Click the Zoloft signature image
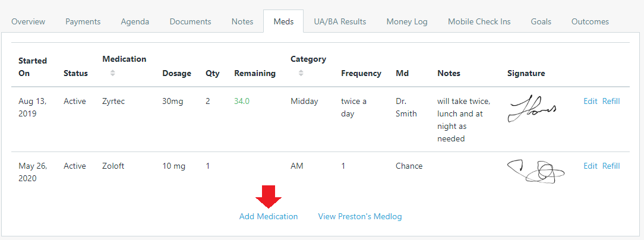This screenshot has width=644, height=240. point(536,172)
